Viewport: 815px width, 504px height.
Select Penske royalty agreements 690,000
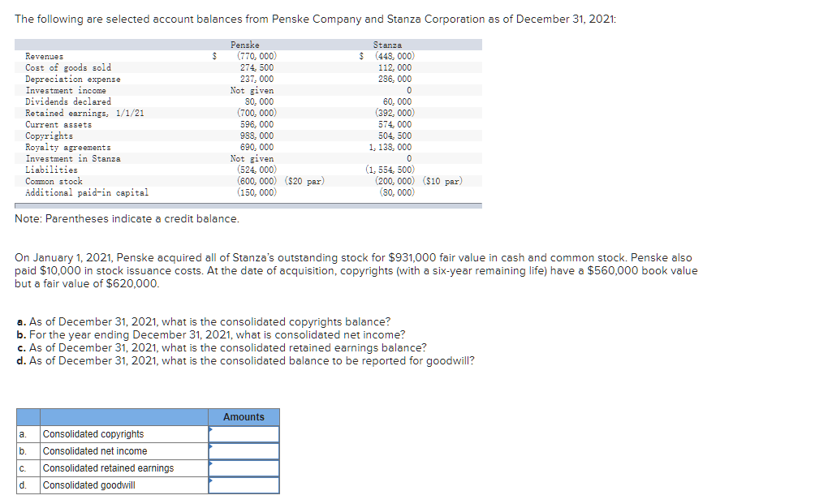[x=257, y=148]
